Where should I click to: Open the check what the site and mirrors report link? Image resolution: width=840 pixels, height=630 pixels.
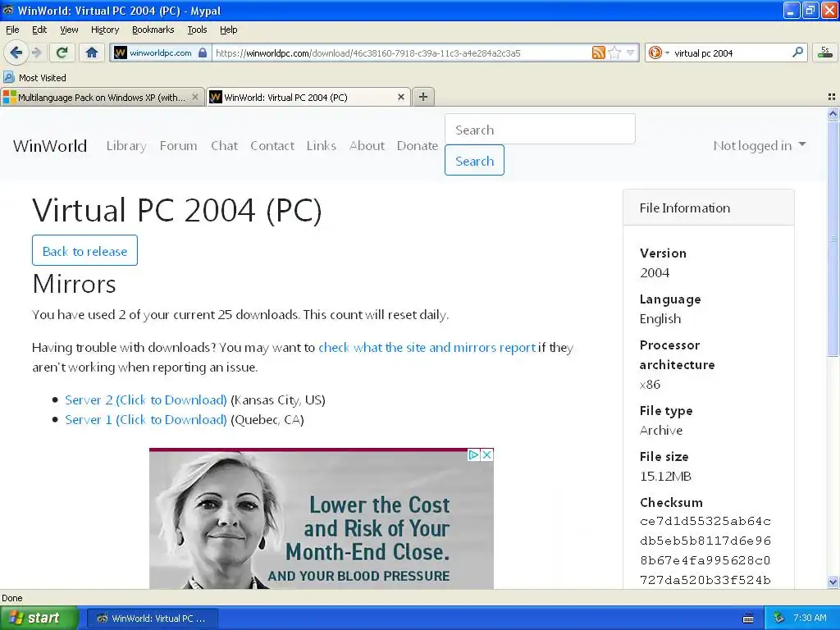(x=427, y=348)
